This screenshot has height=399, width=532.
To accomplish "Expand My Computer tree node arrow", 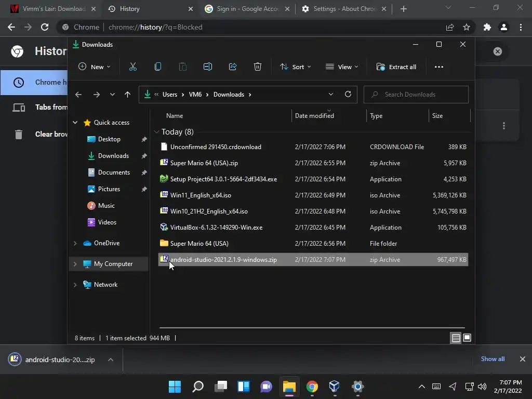I will point(75,264).
